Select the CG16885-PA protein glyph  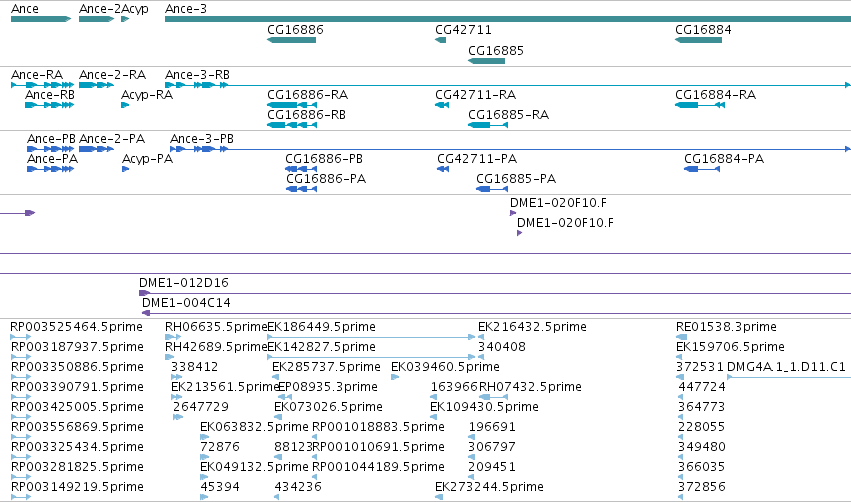(492, 189)
